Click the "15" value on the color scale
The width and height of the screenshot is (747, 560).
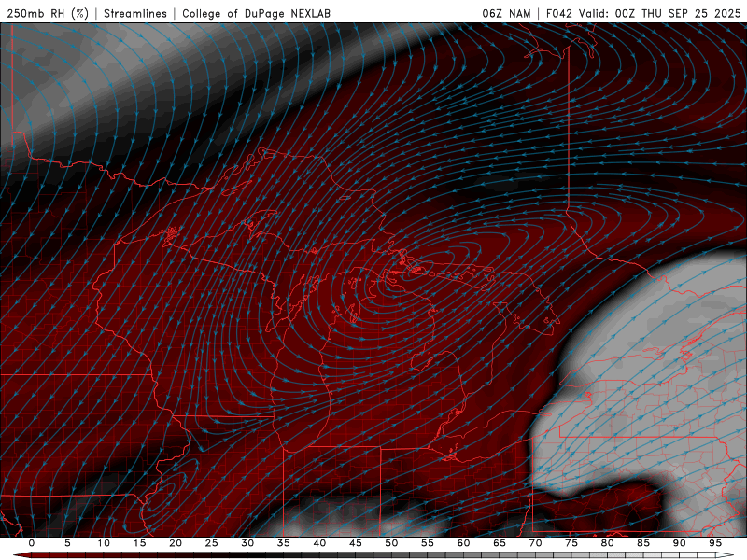(139, 543)
